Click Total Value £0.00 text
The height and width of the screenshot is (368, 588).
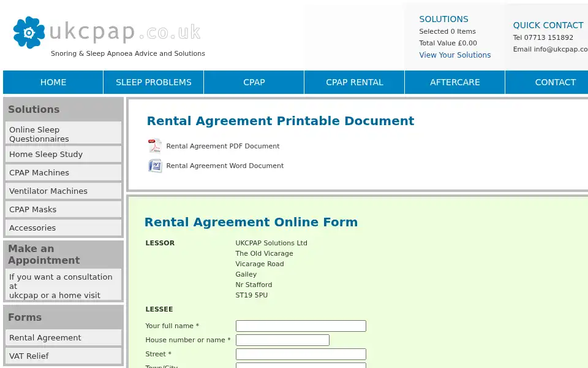[x=448, y=43]
